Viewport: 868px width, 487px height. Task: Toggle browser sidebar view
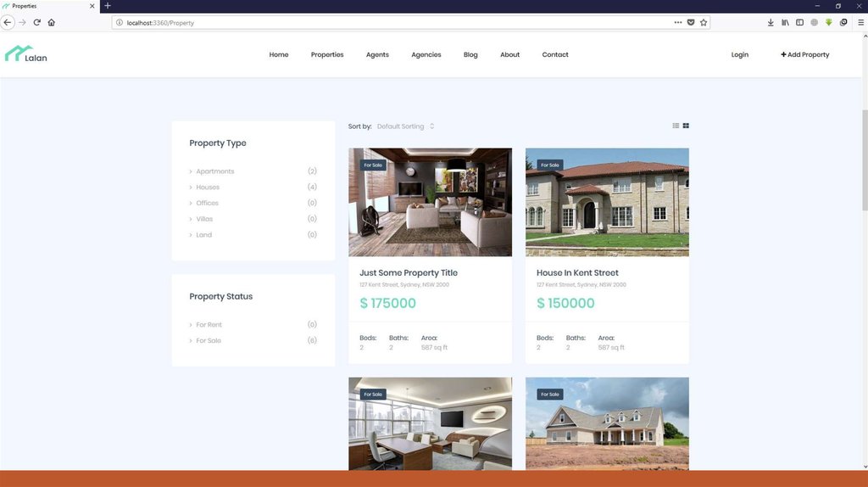800,23
